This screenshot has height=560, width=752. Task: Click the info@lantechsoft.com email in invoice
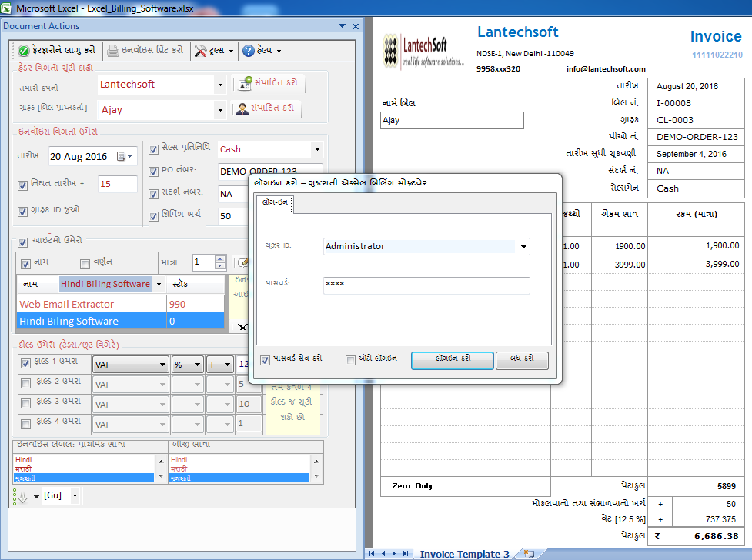pyautogui.click(x=606, y=69)
